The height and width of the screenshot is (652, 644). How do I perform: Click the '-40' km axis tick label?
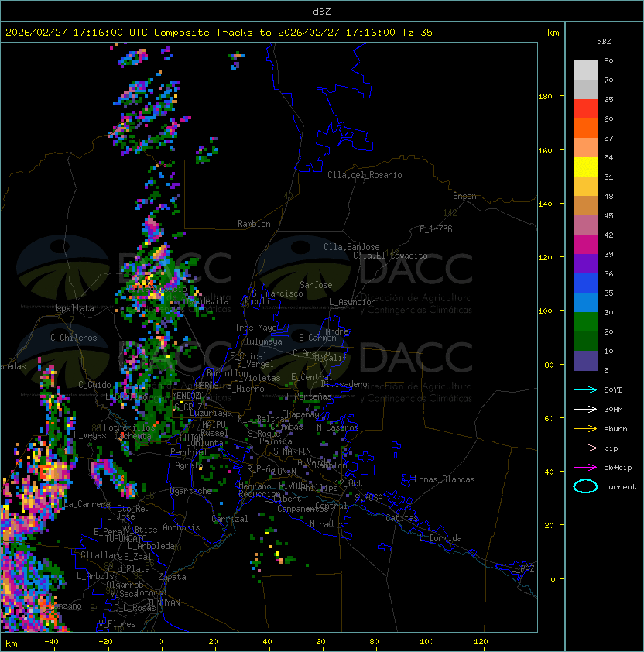(x=52, y=642)
